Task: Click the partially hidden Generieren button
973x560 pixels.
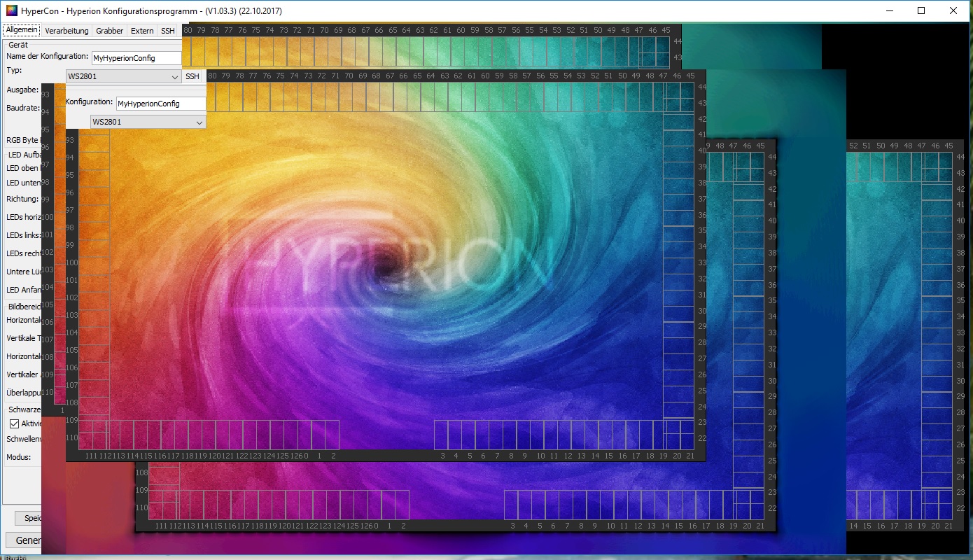Action: [x=24, y=540]
